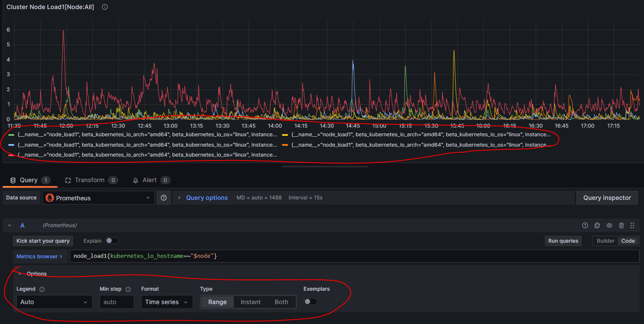Duplicate query A with copy icon
Image resolution: width=644 pixels, height=324 pixels.
[x=597, y=225]
